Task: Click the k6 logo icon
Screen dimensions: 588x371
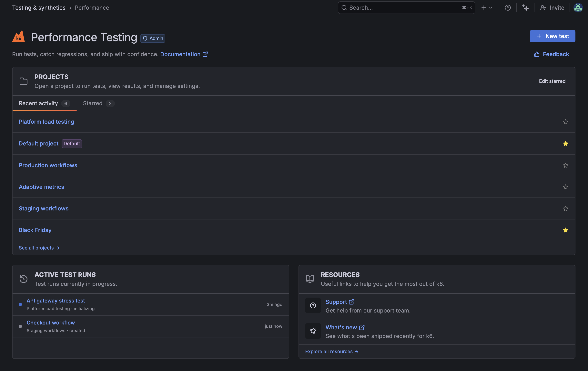Action: coord(19,37)
